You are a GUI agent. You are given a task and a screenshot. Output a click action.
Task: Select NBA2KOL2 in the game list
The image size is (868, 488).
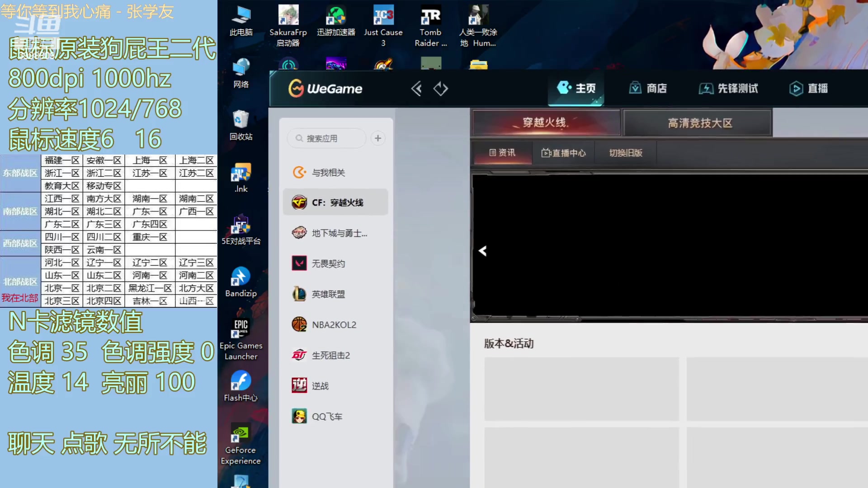335,325
